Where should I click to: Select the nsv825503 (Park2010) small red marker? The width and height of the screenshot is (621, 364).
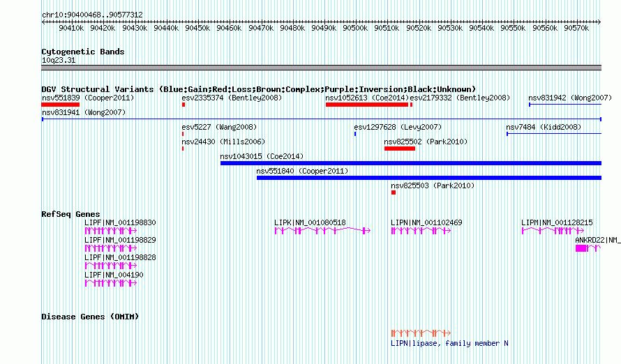pyautogui.click(x=394, y=192)
